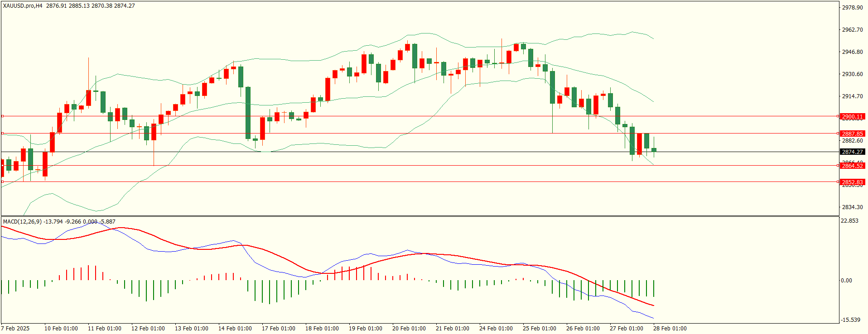Click the 2978.90 price scale value
This screenshot has height=334, width=868.
click(x=852, y=7)
